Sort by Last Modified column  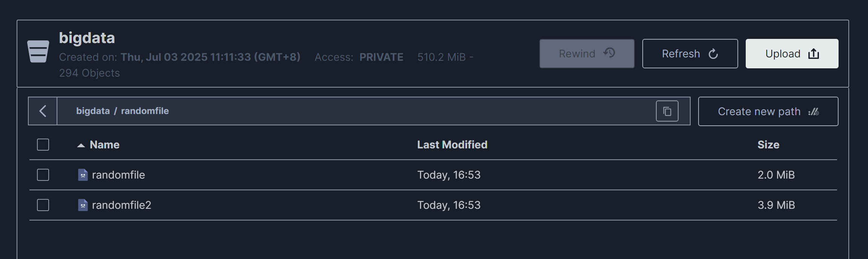tap(452, 145)
